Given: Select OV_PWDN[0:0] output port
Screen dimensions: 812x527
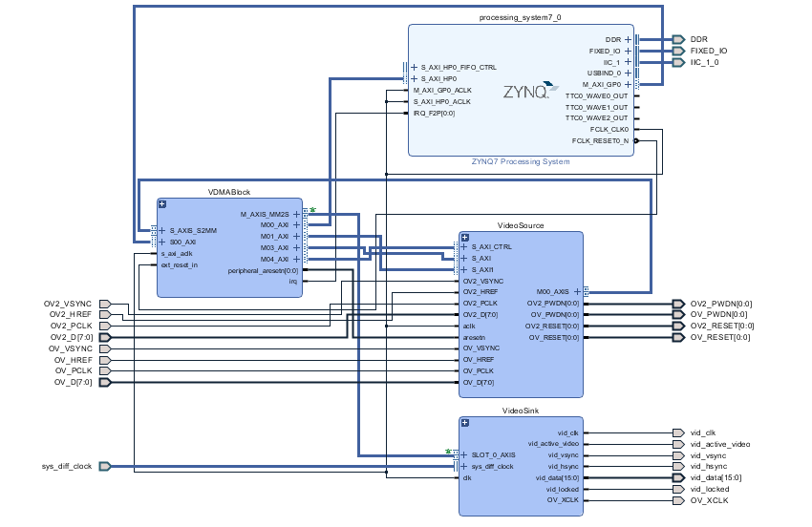Looking at the screenshot, I should click(x=679, y=314).
